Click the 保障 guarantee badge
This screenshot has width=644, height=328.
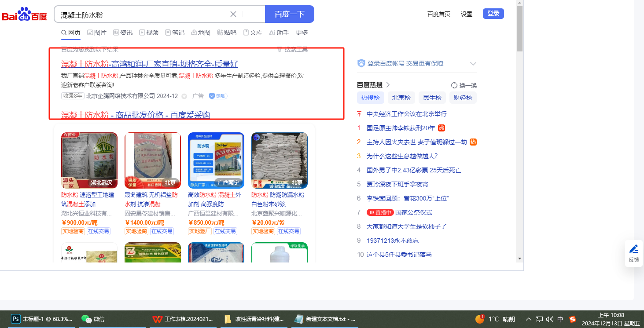tap(218, 96)
